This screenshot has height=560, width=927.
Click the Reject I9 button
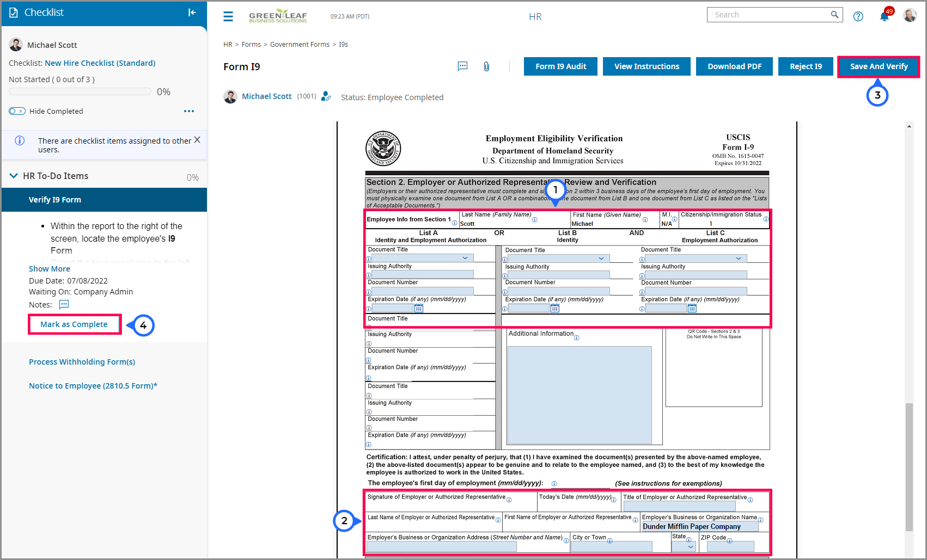click(x=806, y=66)
